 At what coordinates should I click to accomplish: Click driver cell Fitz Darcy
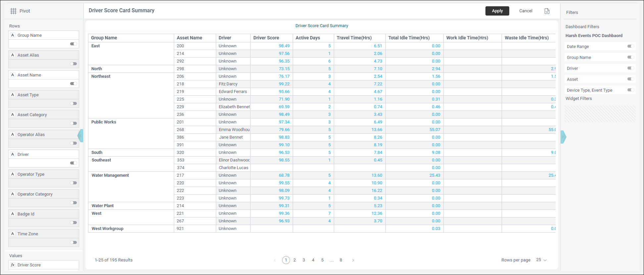(x=233, y=84)
